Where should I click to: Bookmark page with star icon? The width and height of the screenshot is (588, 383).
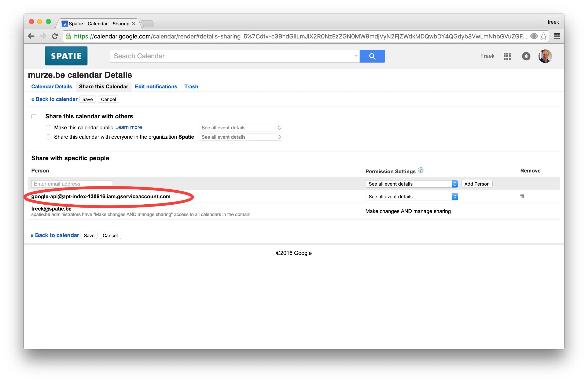(x=543, y=36)
